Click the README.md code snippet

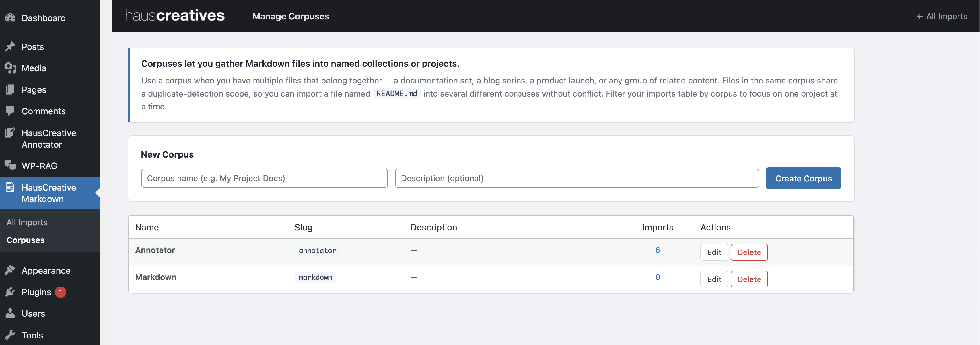[x=396, y=93]
